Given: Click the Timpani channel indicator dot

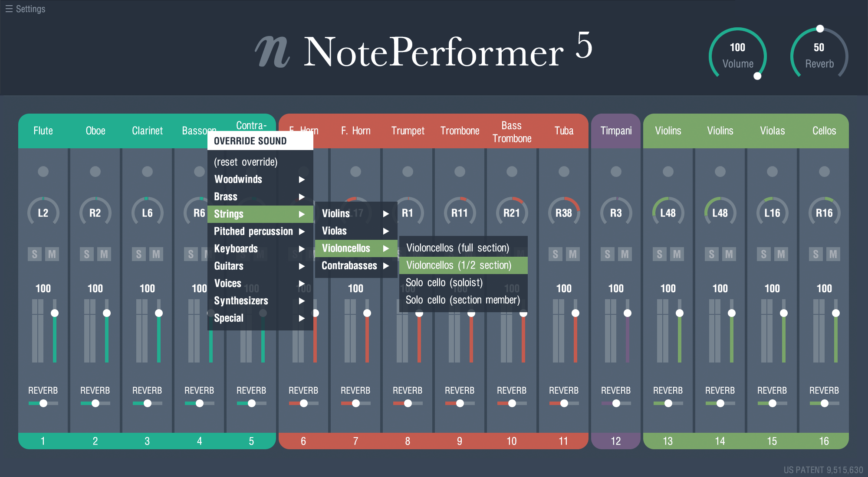Looking at the screenshot, I should click(x=616, y=171).
